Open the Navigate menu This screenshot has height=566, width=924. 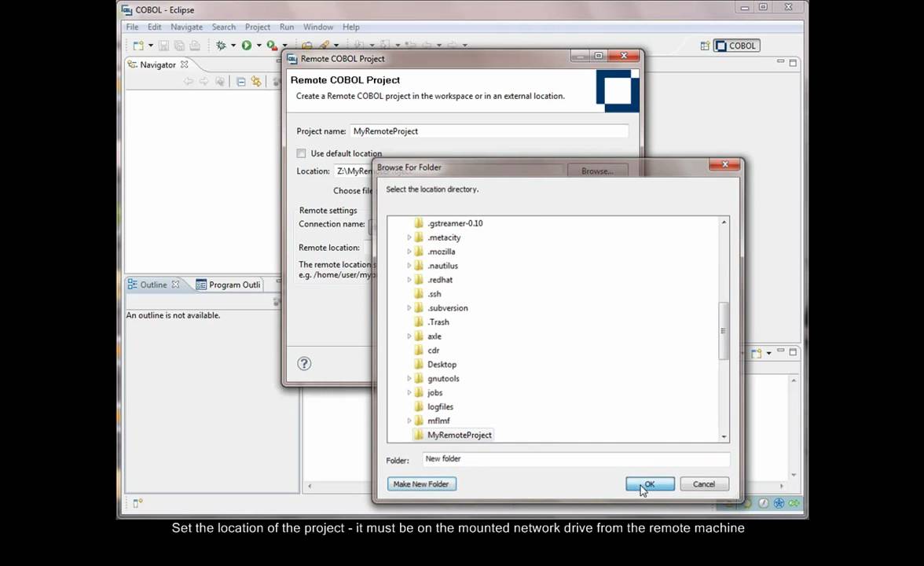click(x=186, y=27)
